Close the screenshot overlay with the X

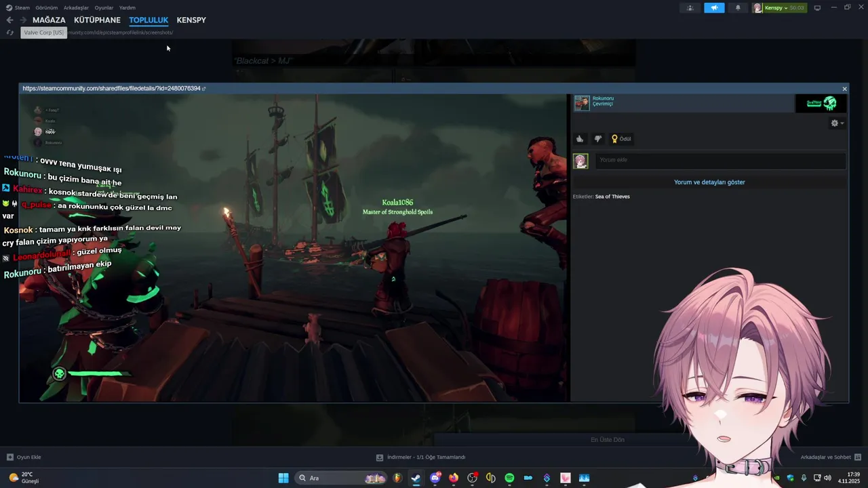click(x=844, y=89)
